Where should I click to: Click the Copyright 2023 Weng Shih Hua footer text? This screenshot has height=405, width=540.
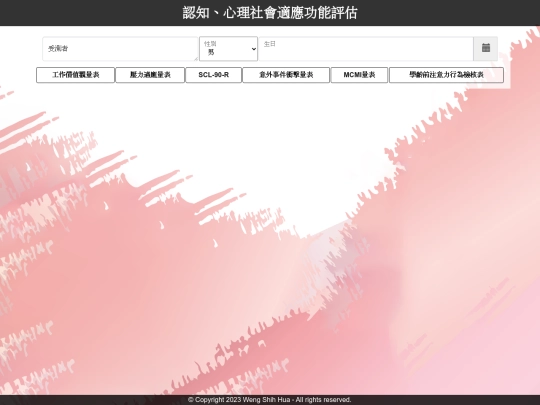coord(270,400)
